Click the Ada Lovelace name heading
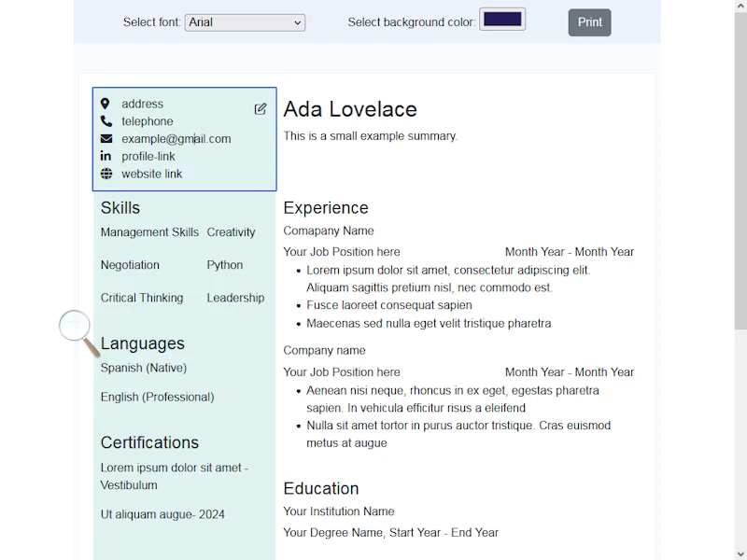 tap(350, 109)
